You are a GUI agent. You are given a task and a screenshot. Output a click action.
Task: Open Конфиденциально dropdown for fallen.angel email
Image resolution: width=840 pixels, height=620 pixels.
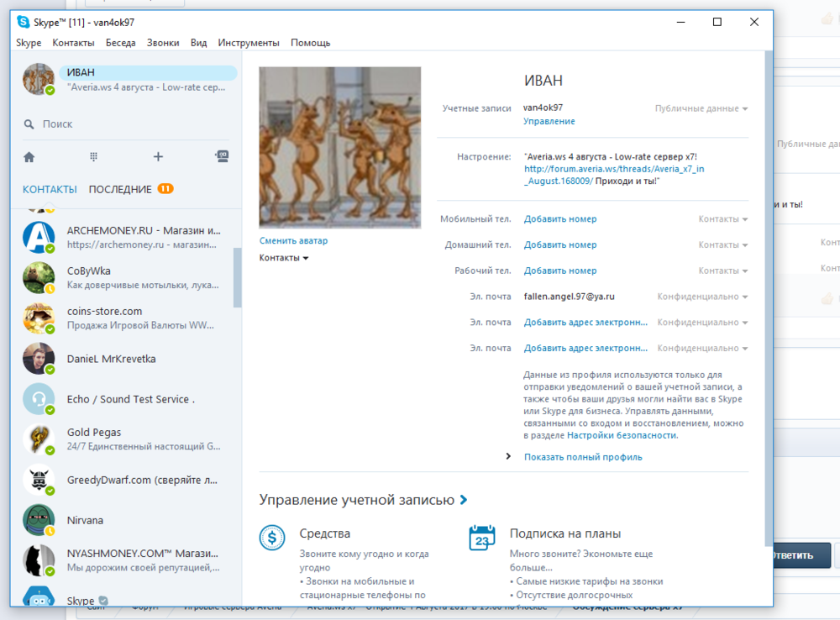[702, 297]
